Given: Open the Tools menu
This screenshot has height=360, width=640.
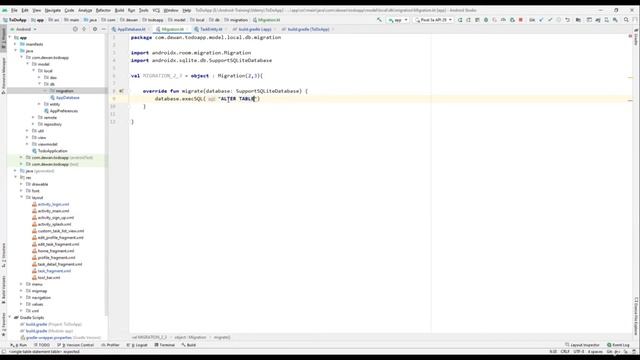Looking at the screenshot, I should pyautogui.click(x=143, y=10).
